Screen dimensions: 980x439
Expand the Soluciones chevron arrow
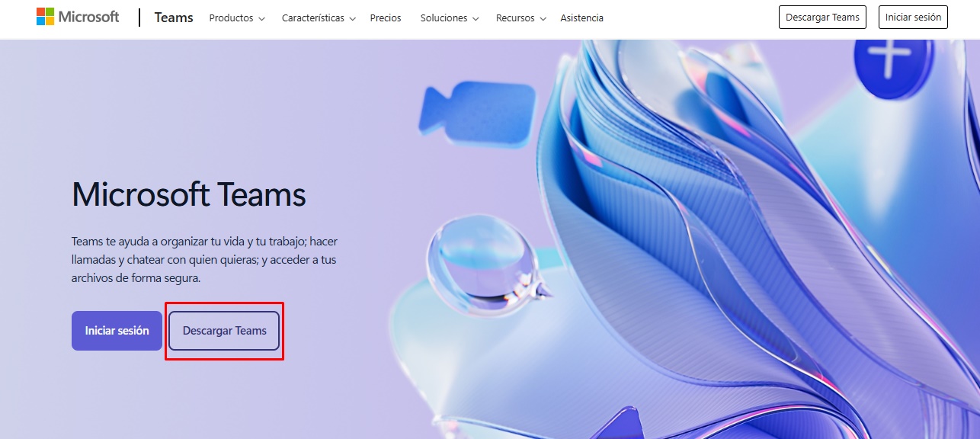[476, 18]
